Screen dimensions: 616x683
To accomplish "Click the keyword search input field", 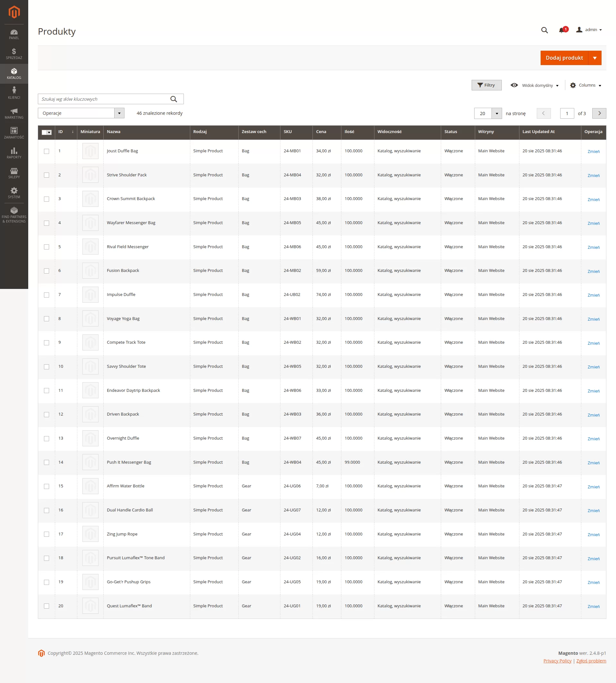I will click(103, 99).
